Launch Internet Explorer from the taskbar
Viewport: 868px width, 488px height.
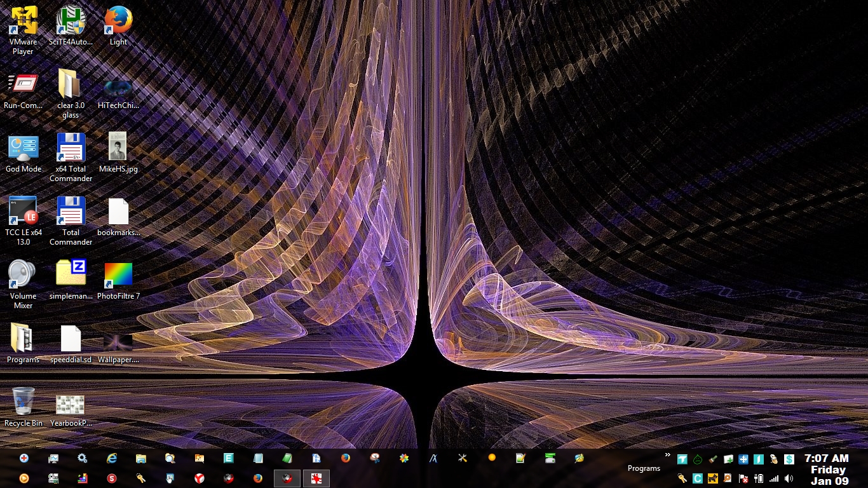pos(111,458)
